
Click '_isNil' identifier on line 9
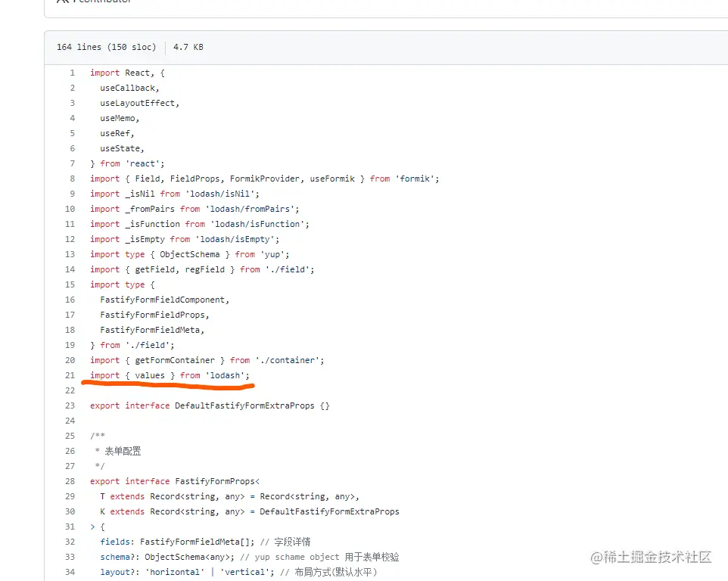140,194
